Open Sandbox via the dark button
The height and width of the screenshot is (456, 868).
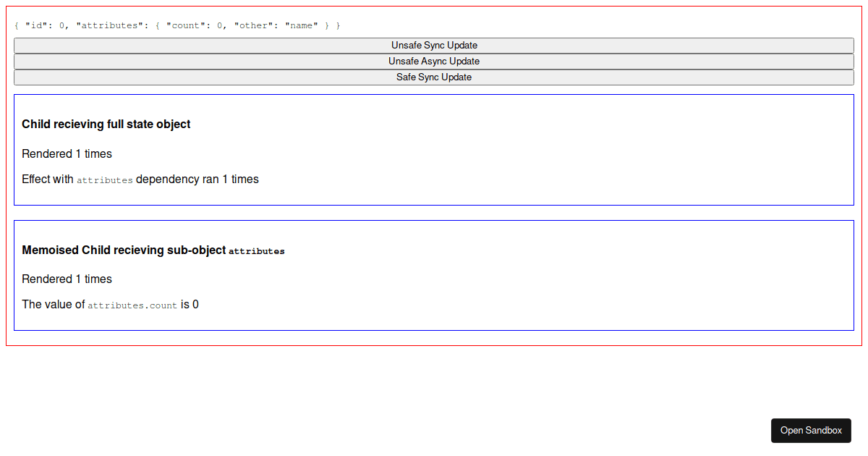(811, 430)
